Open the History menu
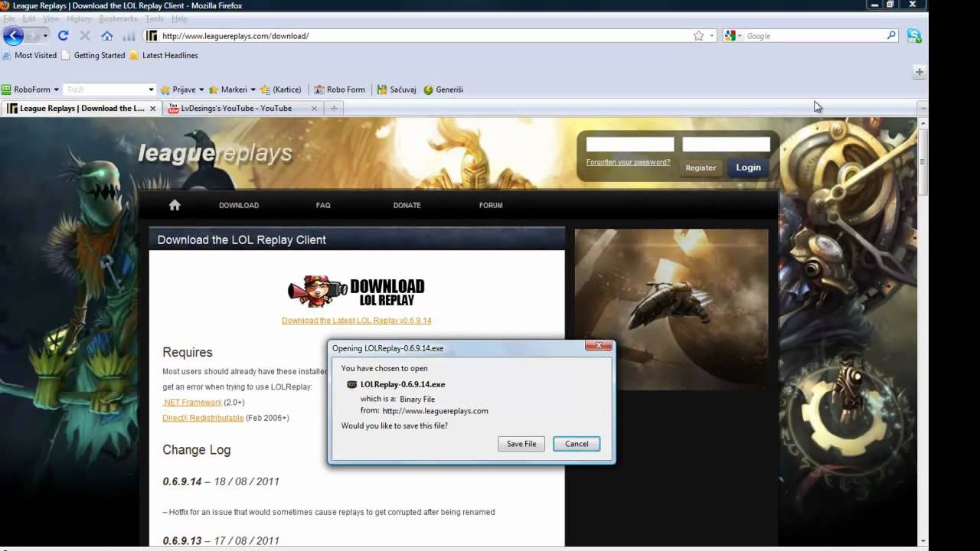The image size is (980, 551). pyautogui.click(x=79, y=18)
